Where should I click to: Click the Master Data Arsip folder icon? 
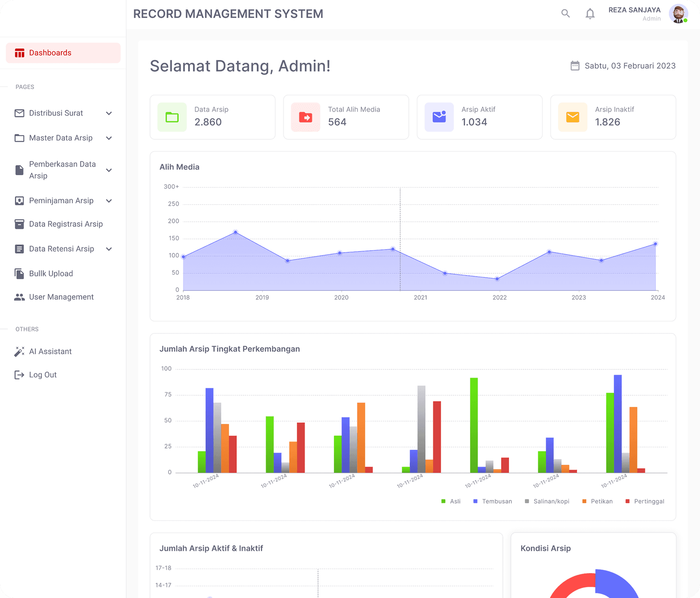point(19,138)
